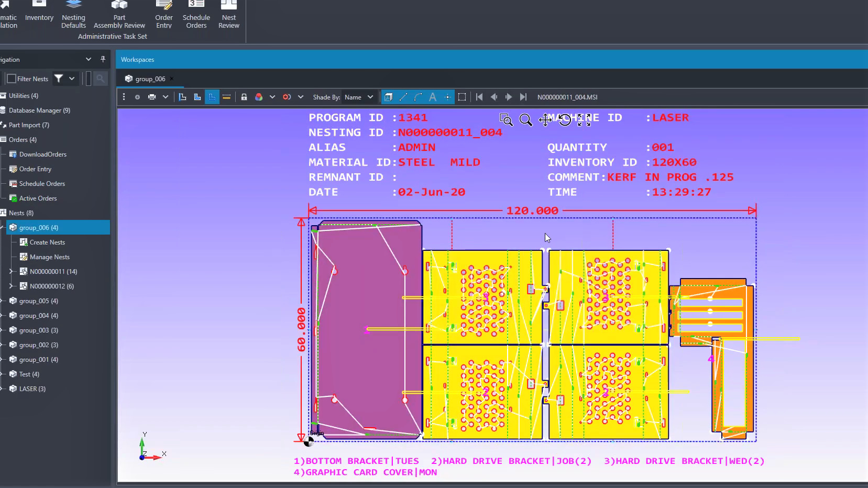Switch to the group_006 workspace tab
Viewport: 868px width, 488px height.
tap(150, 79)
